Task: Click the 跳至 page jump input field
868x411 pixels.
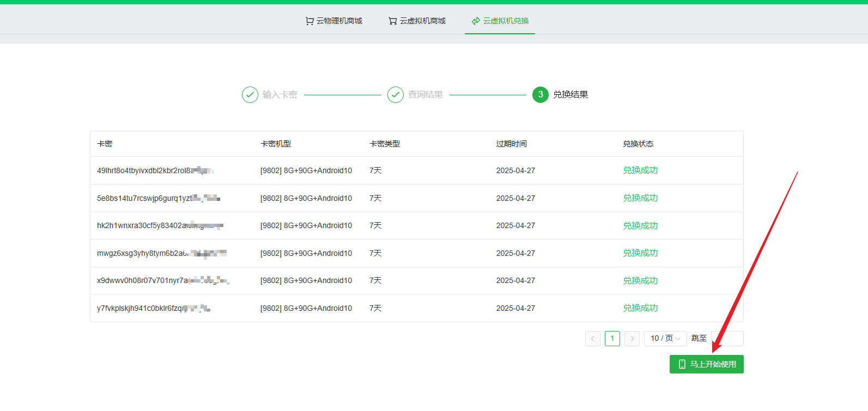Action: click(x=727, y=339)
